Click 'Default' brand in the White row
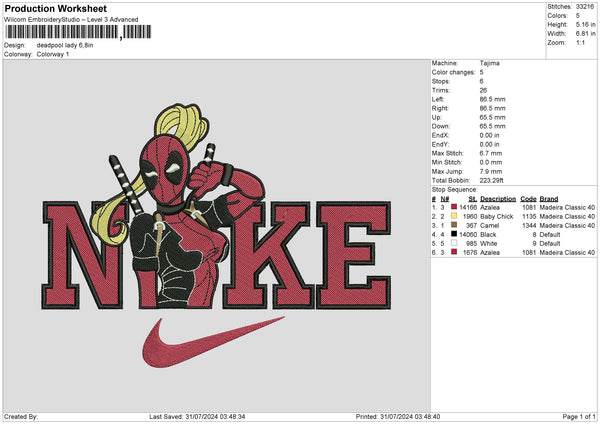The height and width of the screenshot is (424, 600). click(x=550, y=243)
